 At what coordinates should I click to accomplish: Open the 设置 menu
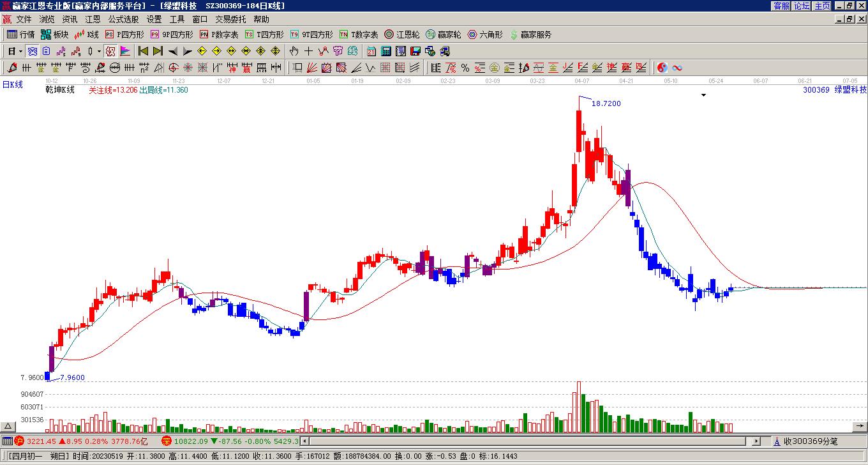[154, 20]
